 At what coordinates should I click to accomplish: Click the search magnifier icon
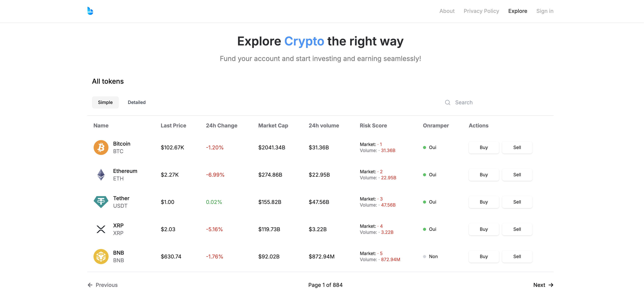447,102
